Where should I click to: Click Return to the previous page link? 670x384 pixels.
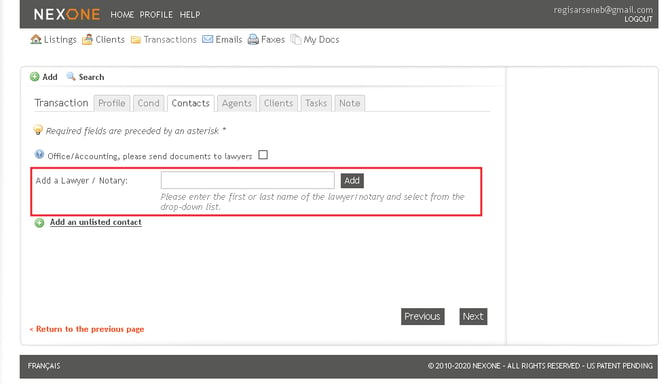point(87,329)
